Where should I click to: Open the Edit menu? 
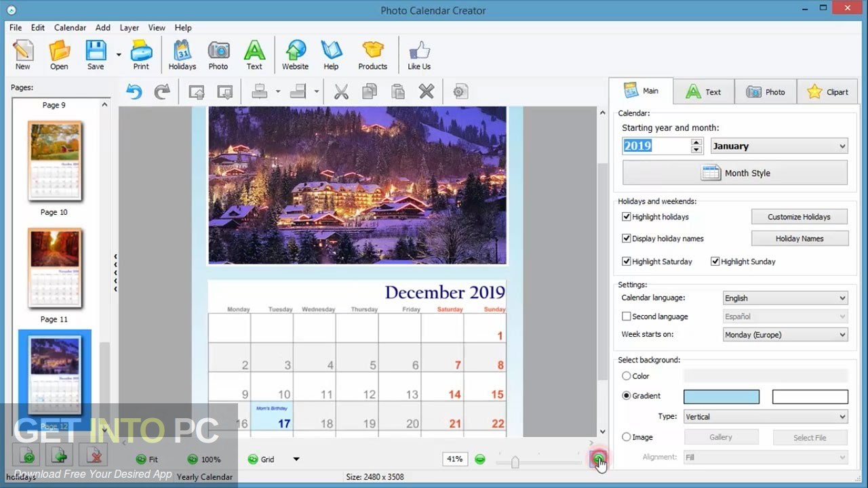(x=38, y=28)
